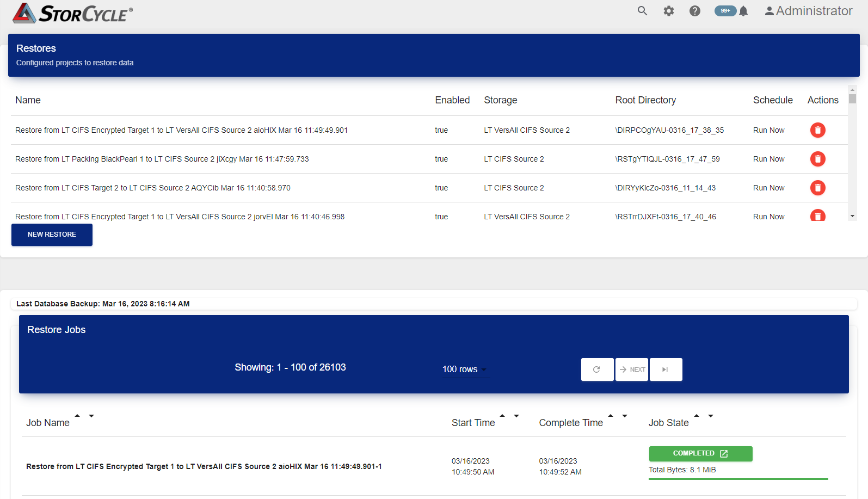Sort Job State descending

[x=711, y=416]
